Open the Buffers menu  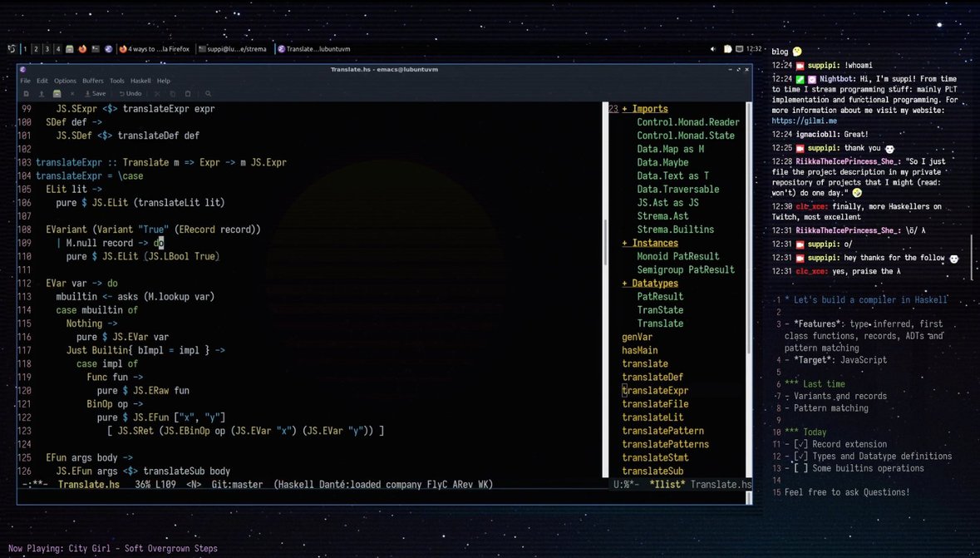pos(92,81)
